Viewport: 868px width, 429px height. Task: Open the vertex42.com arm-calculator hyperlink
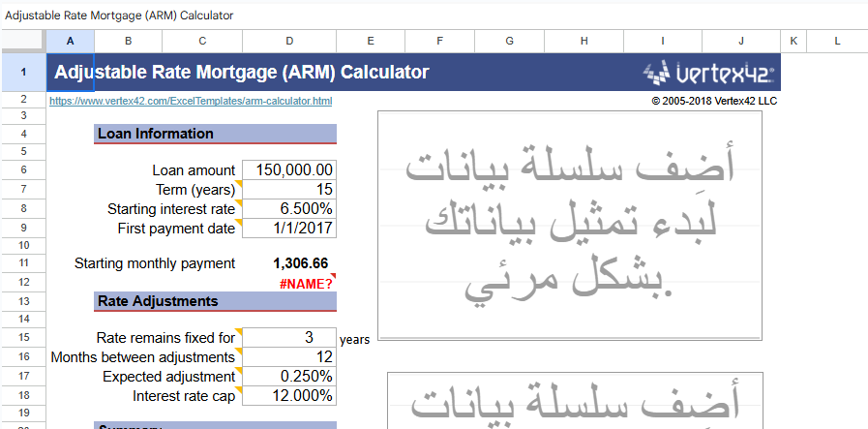coord(191,101)
